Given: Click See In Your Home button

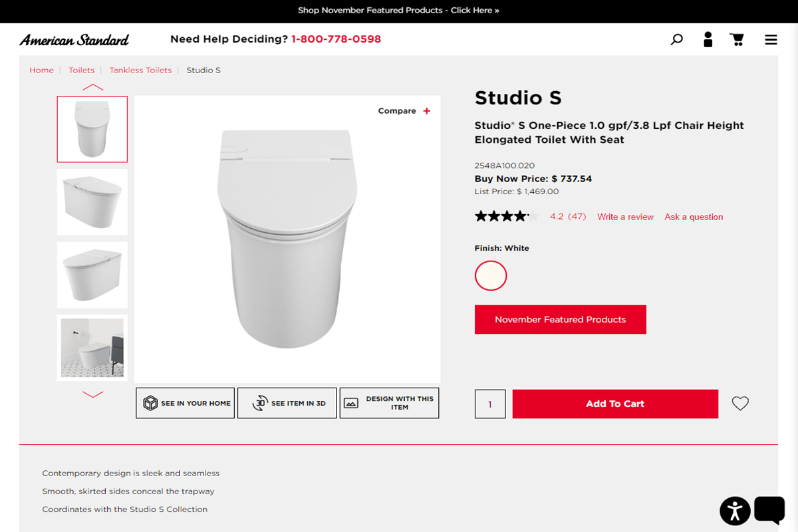Looking at the screenshot, I should pyautogui.click(x=186, y=403).
